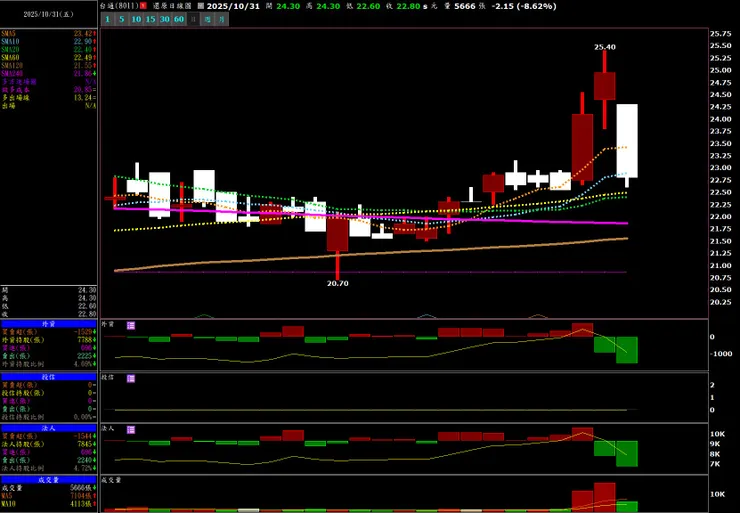740x513 pixels.
Task: Click the 25.75 price axis label
Action: pyautogui.click(x=721, y=34)
